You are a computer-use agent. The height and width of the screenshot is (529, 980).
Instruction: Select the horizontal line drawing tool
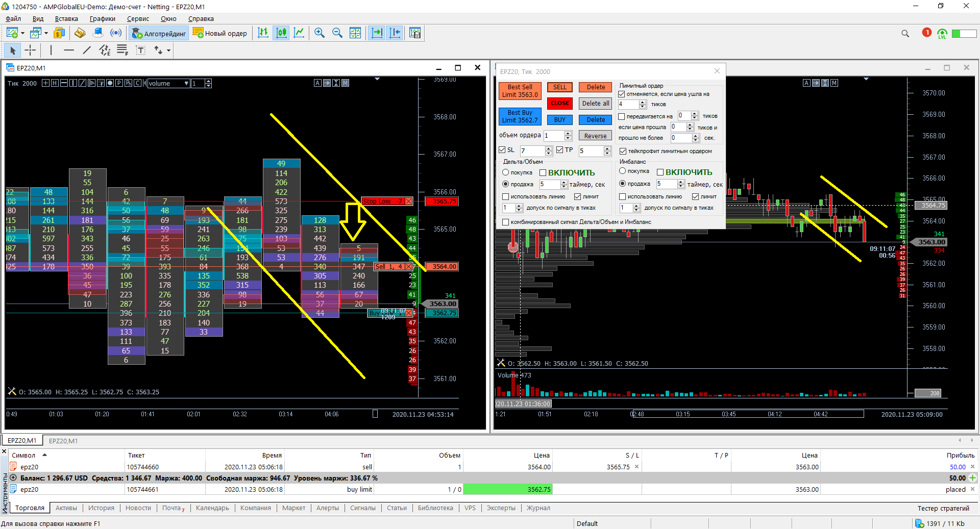69,50
